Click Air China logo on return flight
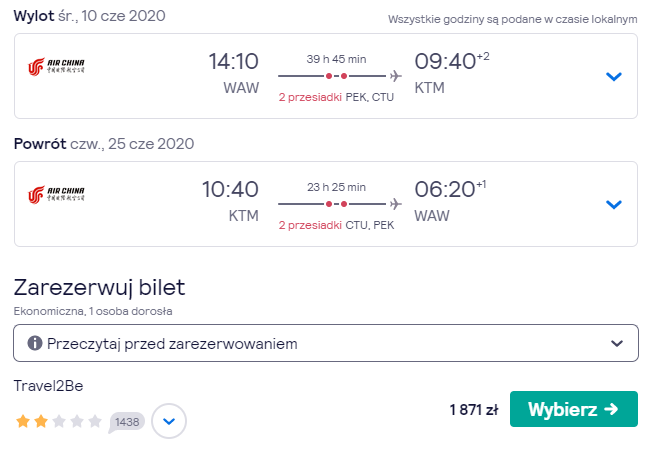This screenshot has height=461, width=653. (56, 194)
